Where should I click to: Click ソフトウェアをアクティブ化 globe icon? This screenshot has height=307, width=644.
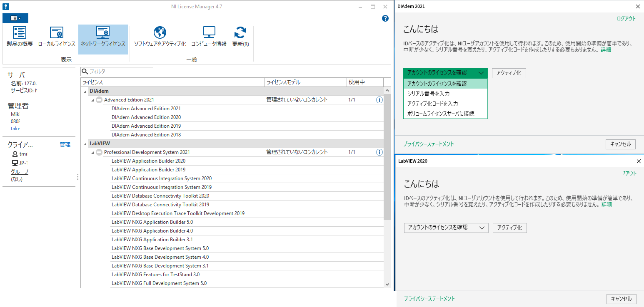click(160, 32)
